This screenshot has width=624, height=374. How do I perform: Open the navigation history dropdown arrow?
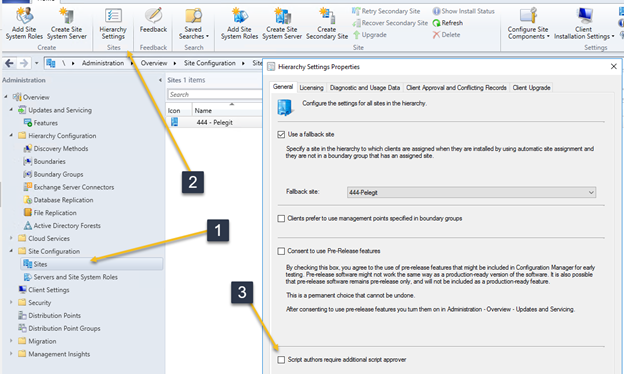coord(37,63)
